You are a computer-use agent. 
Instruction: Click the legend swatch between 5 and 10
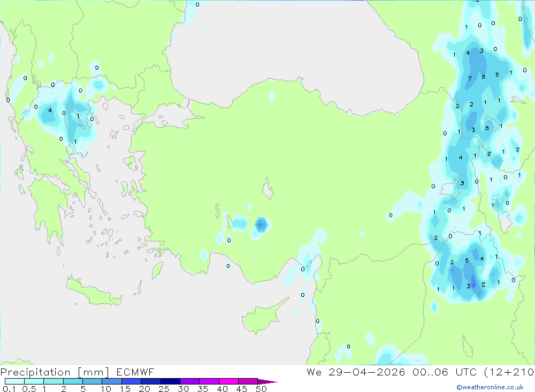pyautogui.click(x=92, y=381)
